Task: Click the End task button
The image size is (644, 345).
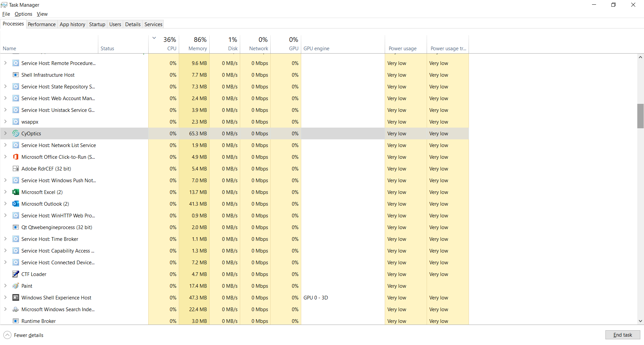Action: (x=623, y=335)
